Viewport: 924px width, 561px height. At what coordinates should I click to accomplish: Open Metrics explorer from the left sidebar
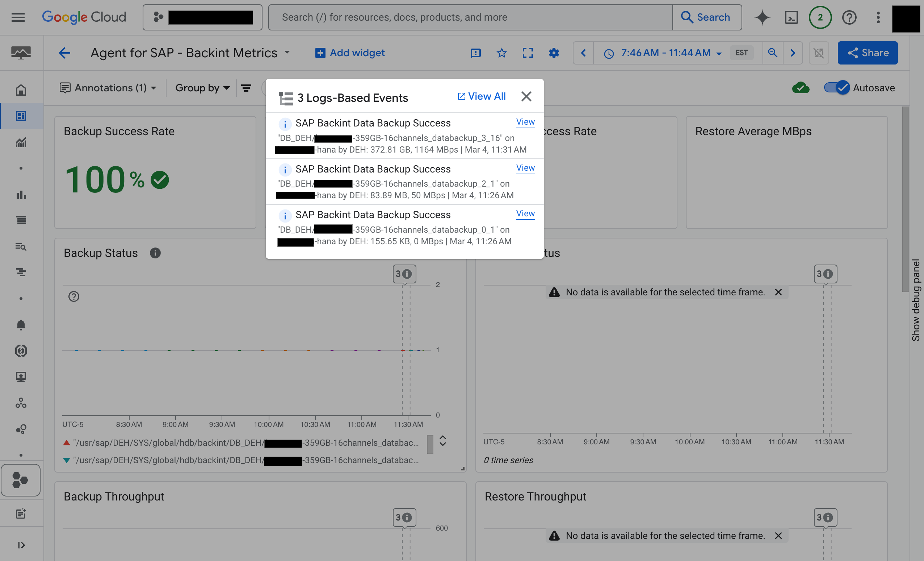click(x=21, y=142)
